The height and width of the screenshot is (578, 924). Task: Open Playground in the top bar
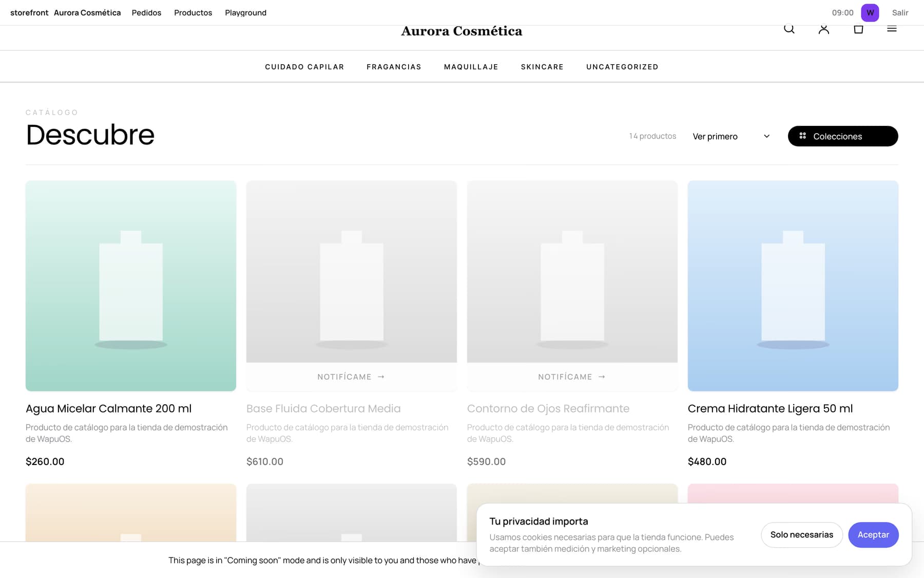245,13
